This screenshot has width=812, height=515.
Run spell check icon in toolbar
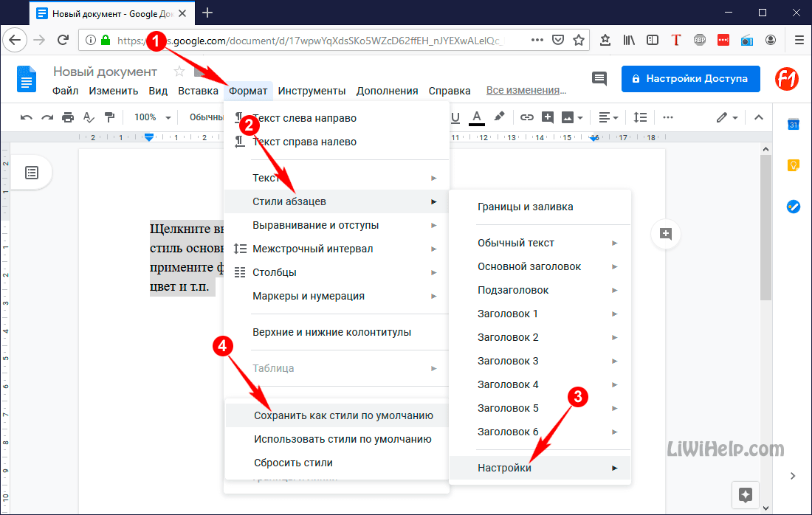[x=89, y=117]
